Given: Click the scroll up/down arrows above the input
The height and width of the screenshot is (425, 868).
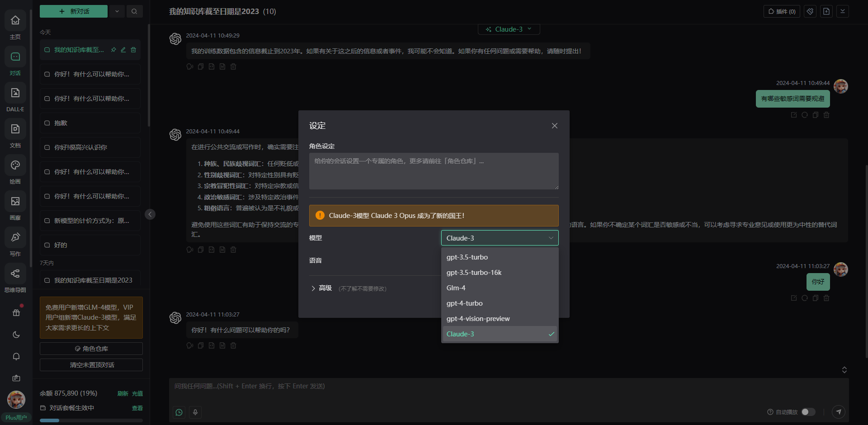Looking at the screenshot, I should coord(844,370).
